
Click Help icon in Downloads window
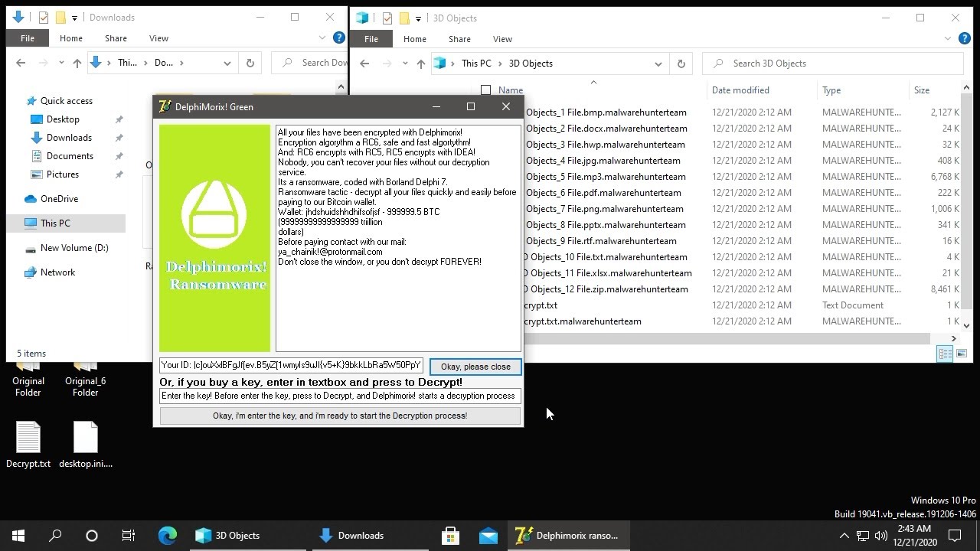pos(339,37)
